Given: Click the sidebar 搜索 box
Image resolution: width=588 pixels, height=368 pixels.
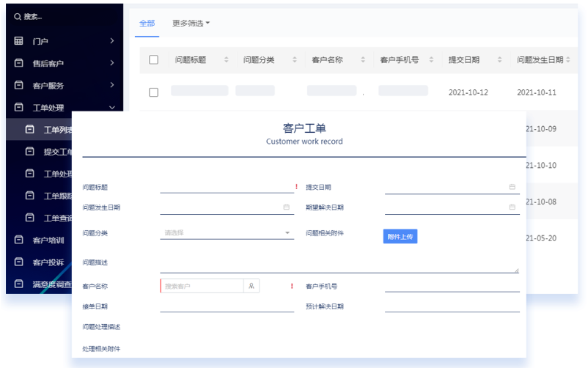Looking at the screenshot, I should [65, 17].
